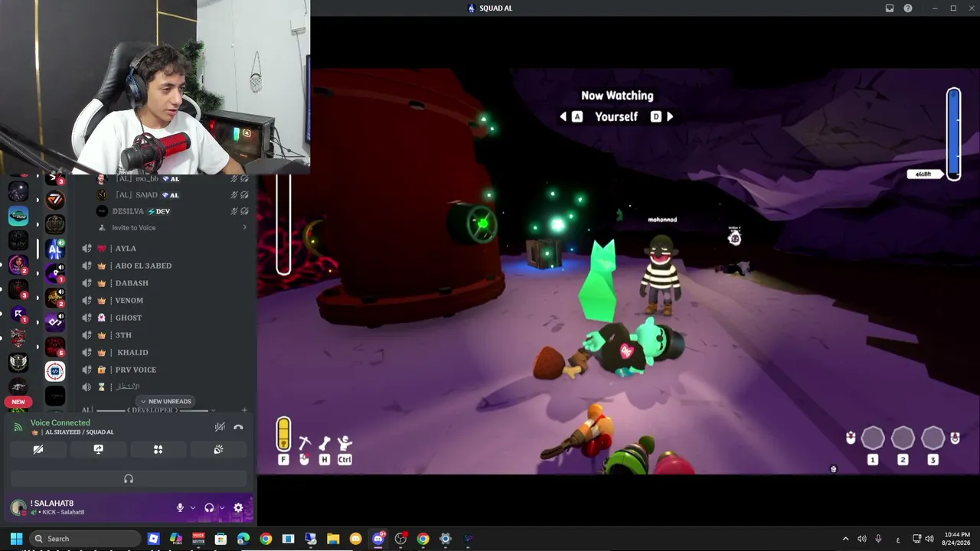
Task: Open the orange arrow-logo server icon
Action: (x=54, y=200)
